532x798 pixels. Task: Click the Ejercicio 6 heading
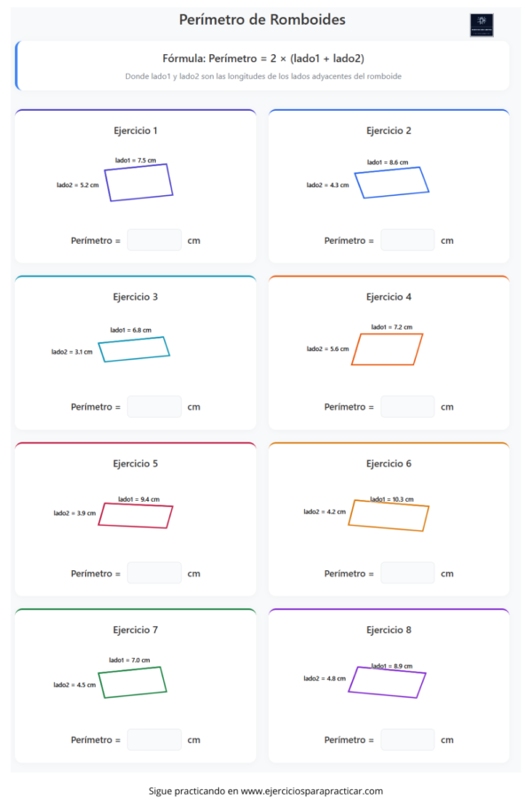click(388, 463)
